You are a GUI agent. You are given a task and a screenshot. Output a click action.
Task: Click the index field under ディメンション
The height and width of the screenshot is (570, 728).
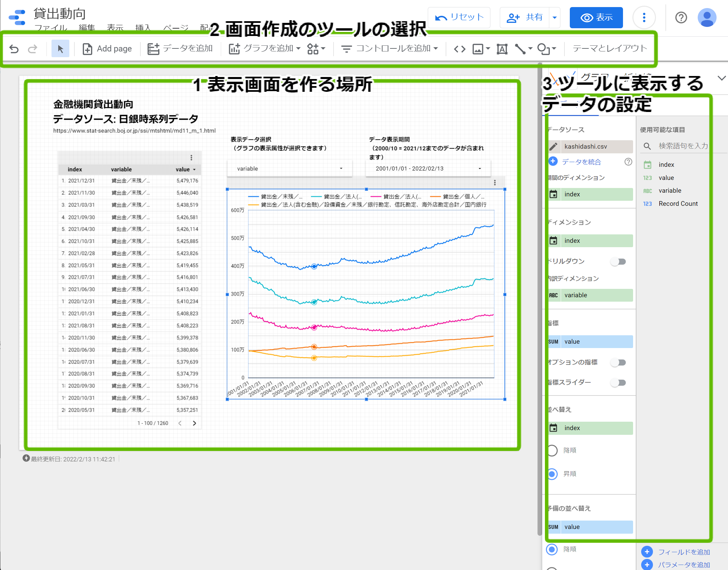point(590,241)
